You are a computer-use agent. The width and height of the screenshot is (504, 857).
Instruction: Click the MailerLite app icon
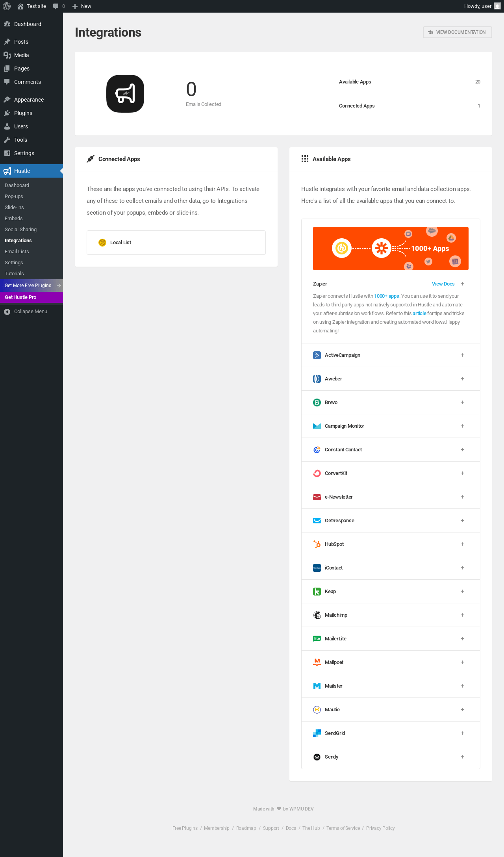(317, 639)
